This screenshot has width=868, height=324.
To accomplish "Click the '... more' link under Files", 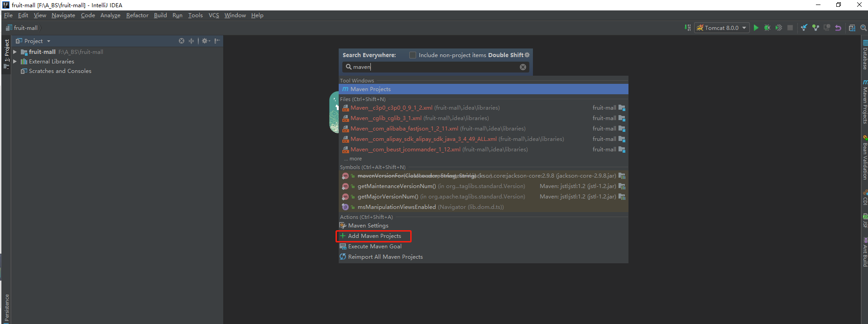I will pyautogui.click(x=353, y=159).
